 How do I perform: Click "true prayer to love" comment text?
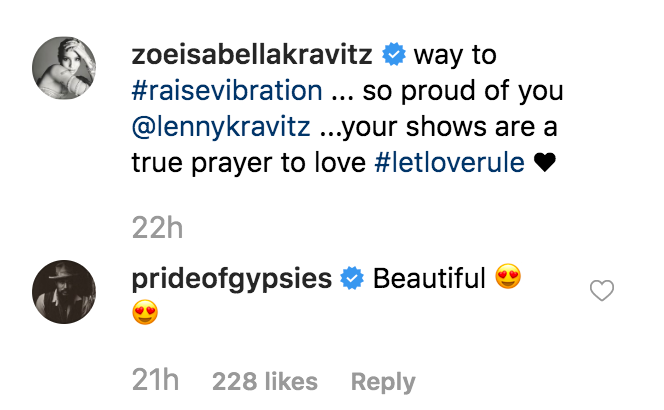250,163
